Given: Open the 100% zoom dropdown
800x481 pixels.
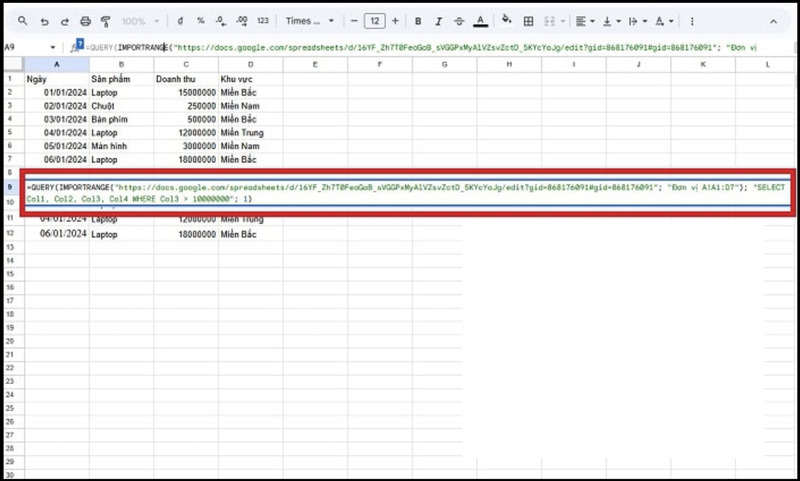Looking at the screenshot, I should (x=140, y=21).
